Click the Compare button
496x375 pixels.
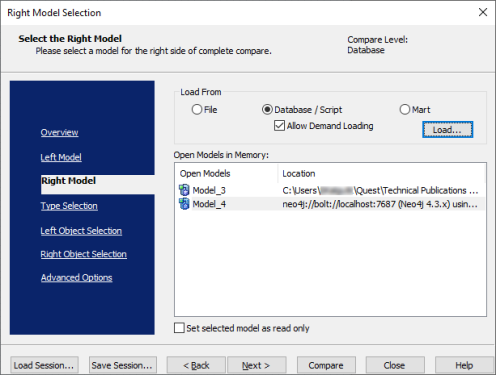pos(326,365)
